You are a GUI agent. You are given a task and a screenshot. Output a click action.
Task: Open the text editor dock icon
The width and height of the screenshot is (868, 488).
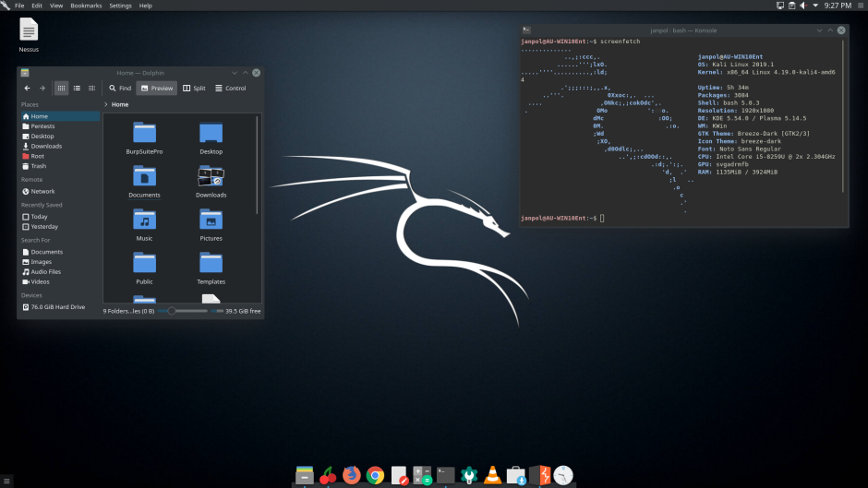pos(399,475)
